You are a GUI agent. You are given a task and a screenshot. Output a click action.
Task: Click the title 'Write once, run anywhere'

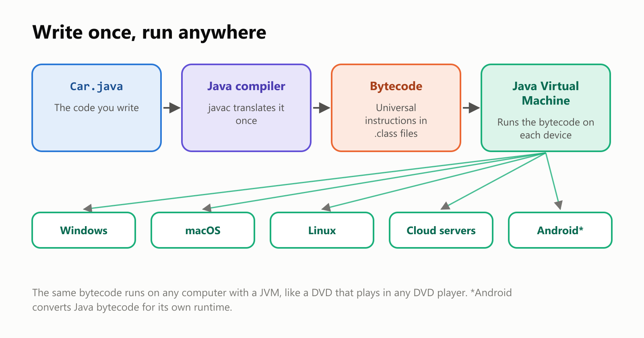tap(149, 32)
